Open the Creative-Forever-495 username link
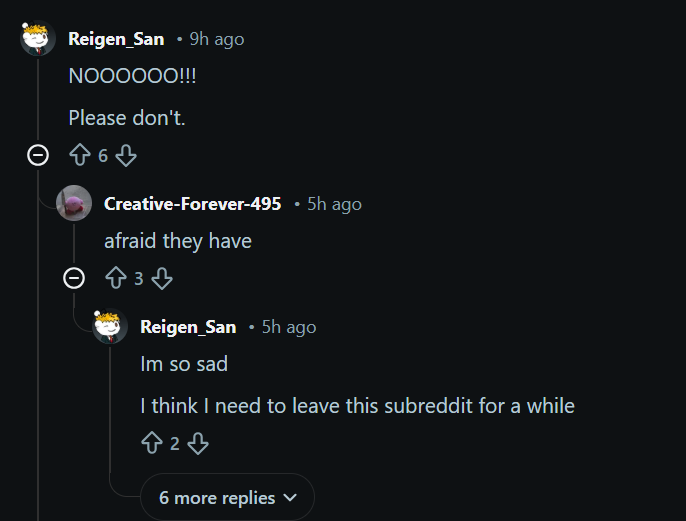This screenshot has width=686, height=521. [x=192, y=204]
